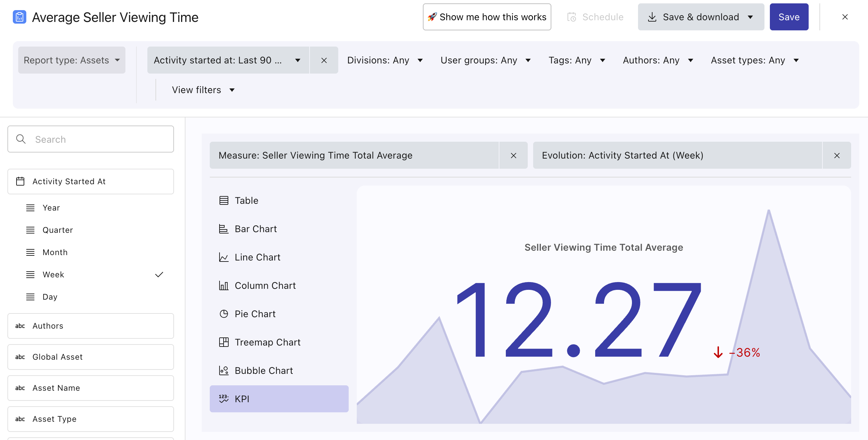
Task: Click Show me how this works
Action: (x=487, y=17)
